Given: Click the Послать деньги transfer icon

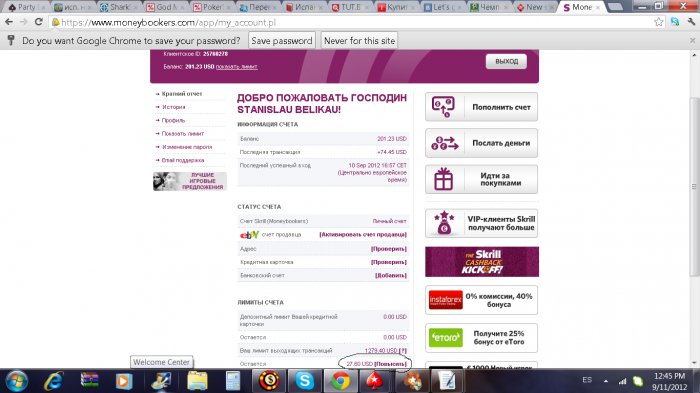Looking at the screenshot, I should click(445, 143).
